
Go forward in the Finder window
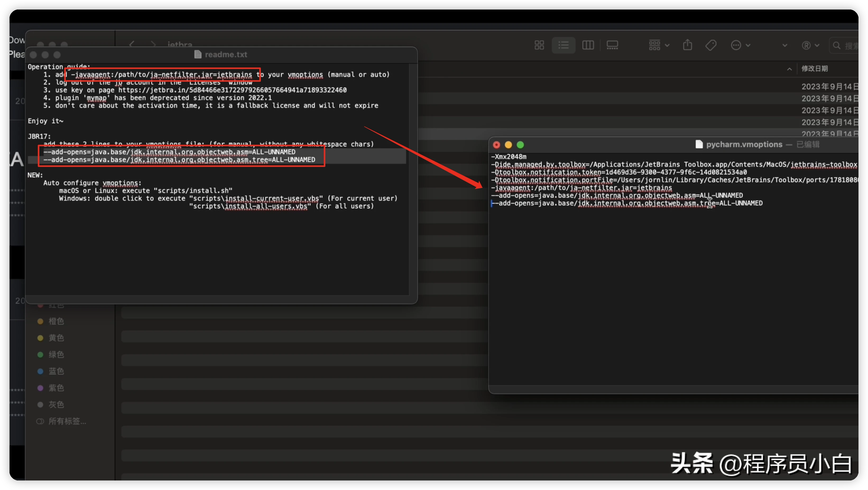point(153,44)
